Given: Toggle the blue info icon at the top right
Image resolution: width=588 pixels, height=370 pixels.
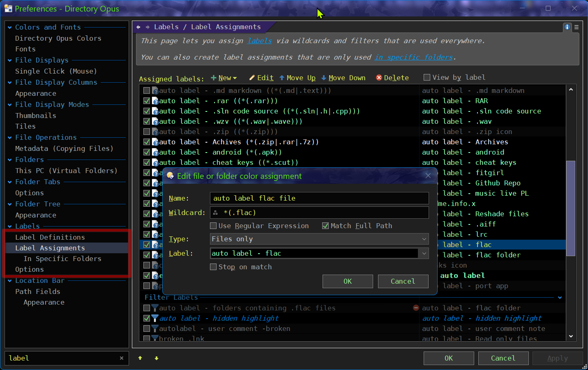Looking at the screenshot, I should (x=567, y=27).
